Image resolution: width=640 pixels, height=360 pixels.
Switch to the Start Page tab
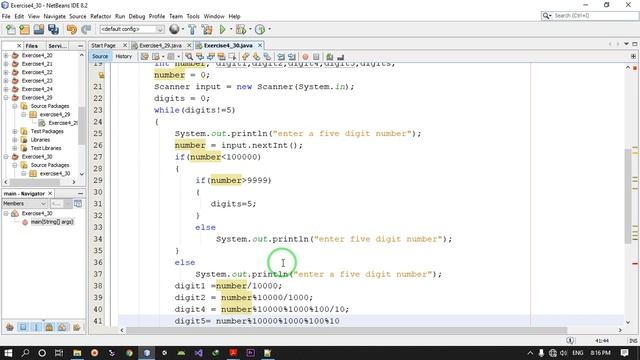point(104,45)
